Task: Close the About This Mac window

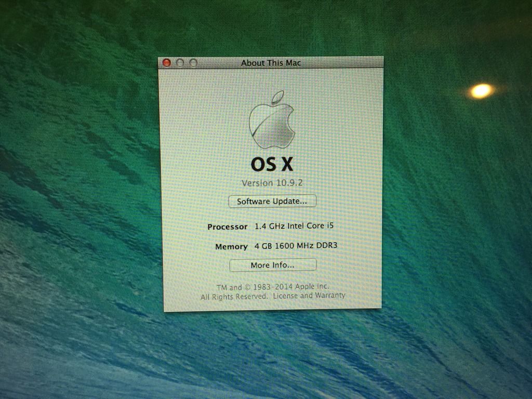Action: (167, 63)
